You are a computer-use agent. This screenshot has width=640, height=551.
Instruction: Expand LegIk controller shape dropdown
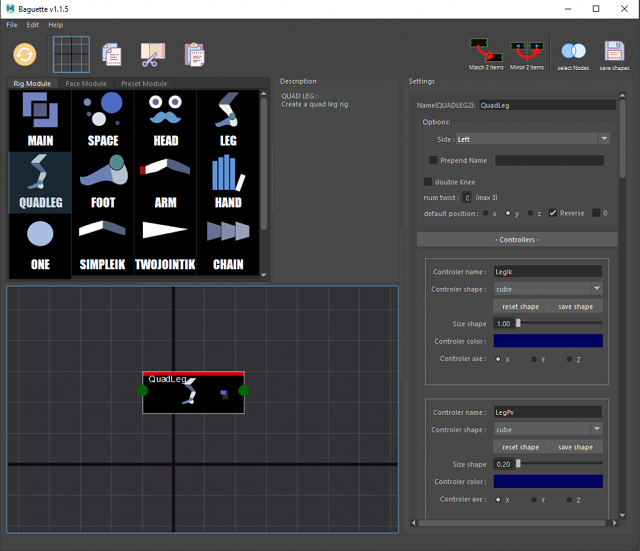(x=548, y=288)
